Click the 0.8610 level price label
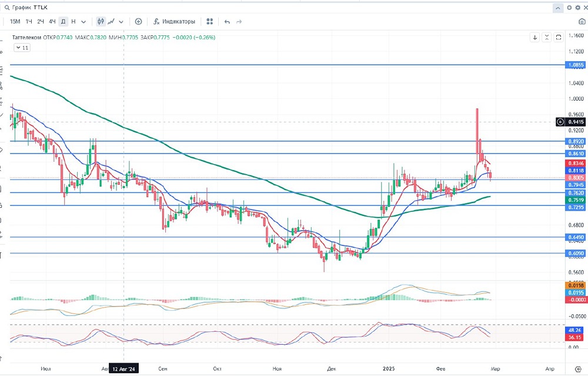The image size is (588, 376). tap(576, 154)
